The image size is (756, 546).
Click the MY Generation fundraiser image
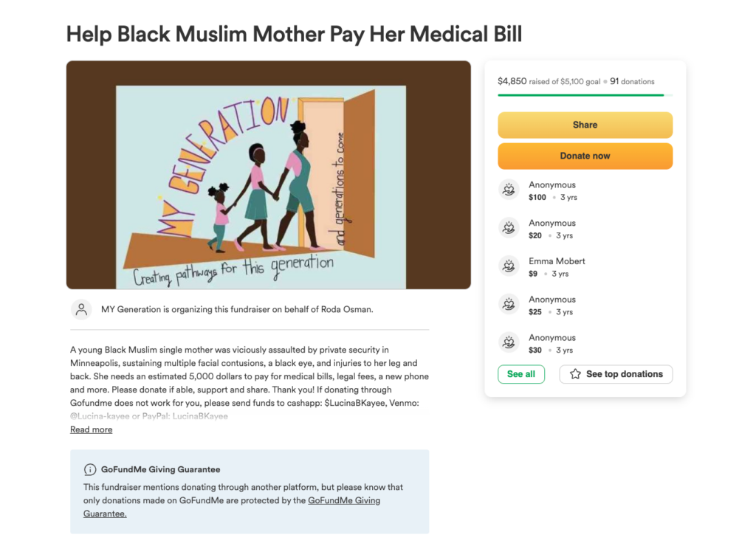click(269, 175)
